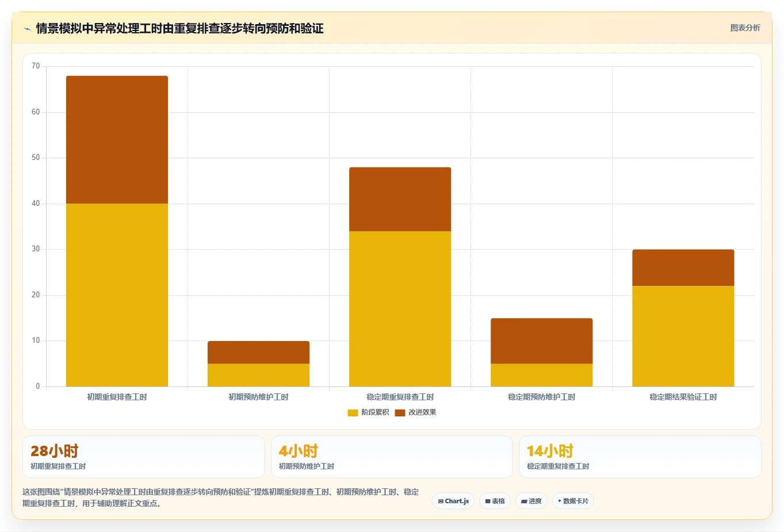Click the yellow segment of 初期预防维护工时 bar
784x532 pixels.
[258, 375]
